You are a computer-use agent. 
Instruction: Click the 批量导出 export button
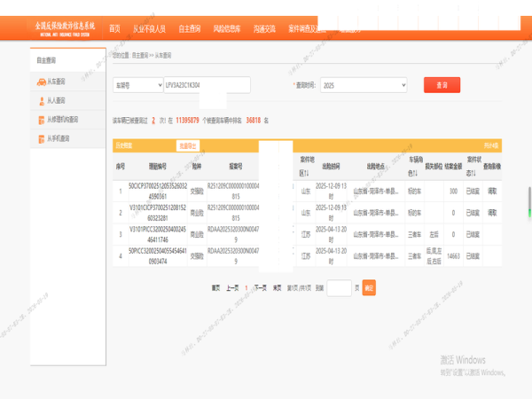click(x=188, y=146)
